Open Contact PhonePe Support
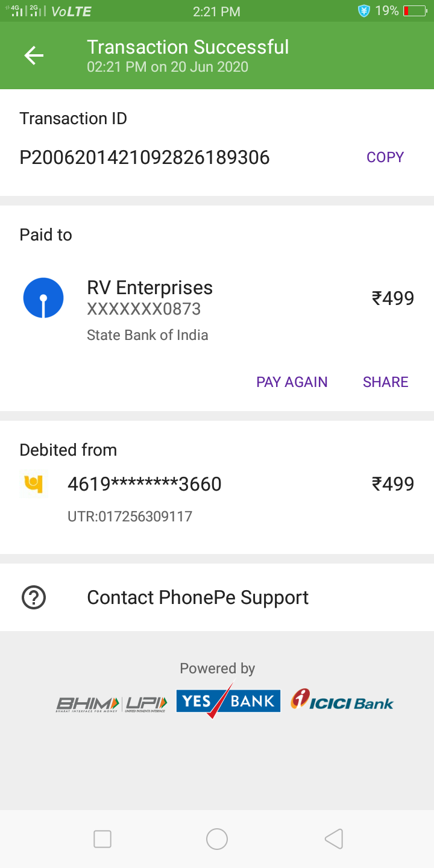Viewport: 434px width, 868px height. pyautogui.click(x=198, y=597)
